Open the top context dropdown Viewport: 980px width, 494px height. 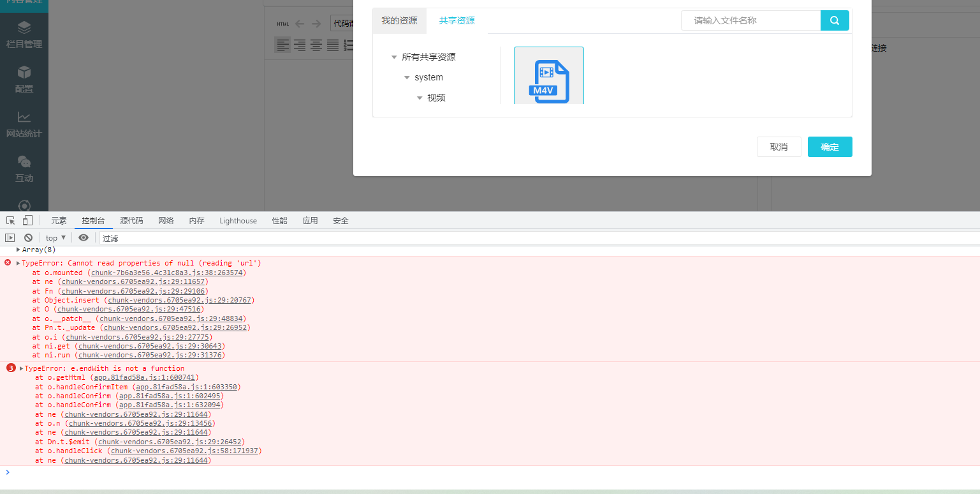coord(55,237)
